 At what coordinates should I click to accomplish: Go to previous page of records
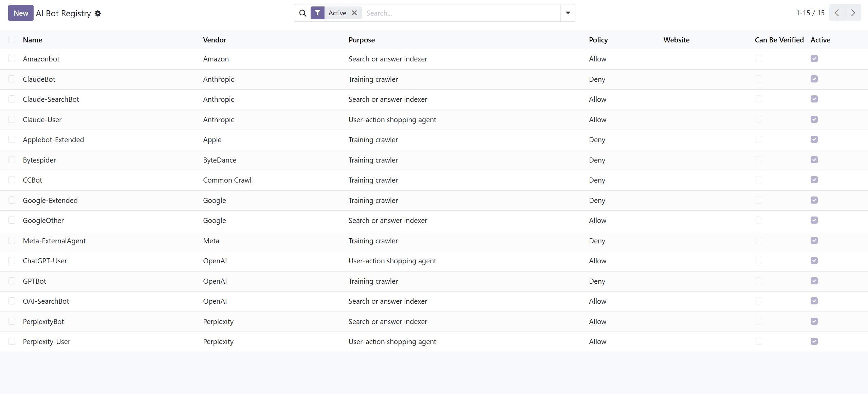[x=837, y=13]
